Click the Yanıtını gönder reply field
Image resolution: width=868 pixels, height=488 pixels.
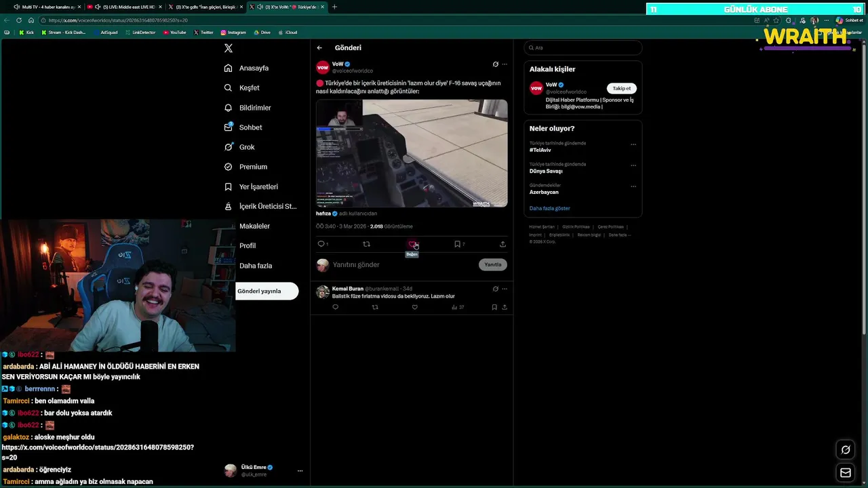403,265
